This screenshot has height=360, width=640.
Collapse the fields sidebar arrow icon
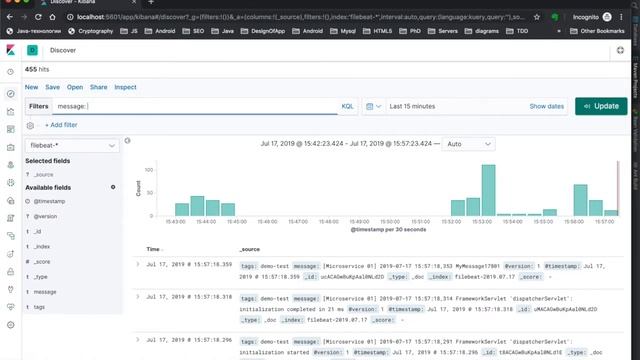[x=127, y=141]
